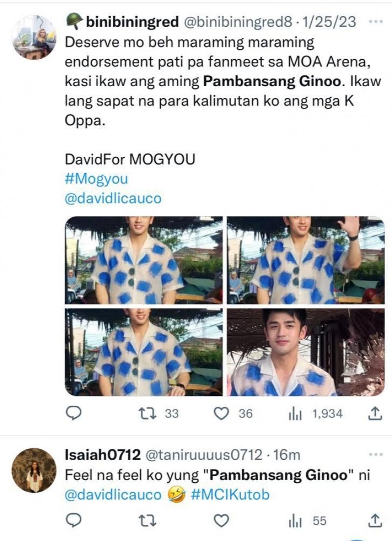
Task: Open the top-right photo with waving hand
Action: [306, 260]
